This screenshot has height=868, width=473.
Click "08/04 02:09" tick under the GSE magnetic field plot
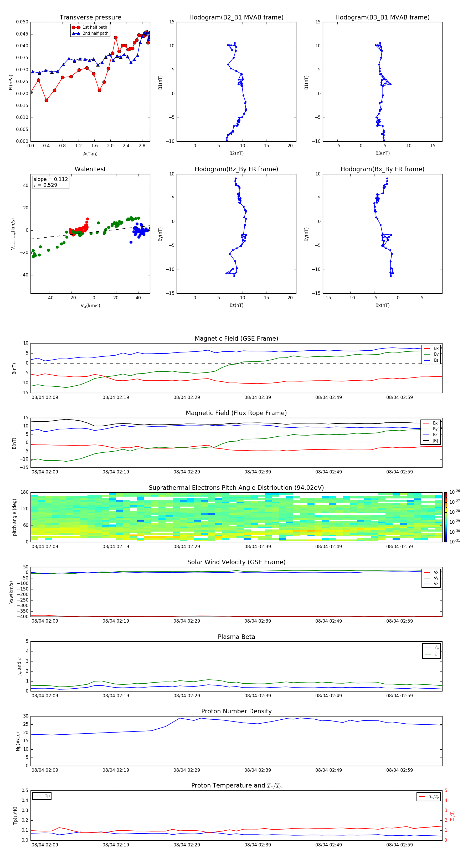pyautogui.click(x=45, y=398)
